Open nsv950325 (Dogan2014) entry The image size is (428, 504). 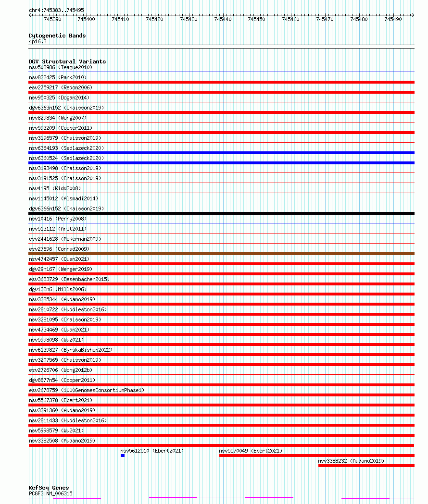[x=59, y=98]
